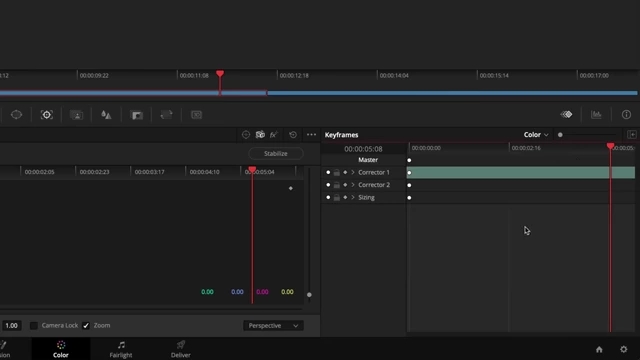Viewport: 640px width, 360px height.
Task: Open the Sizing palette icon
Action: click(x=166, y=115)
